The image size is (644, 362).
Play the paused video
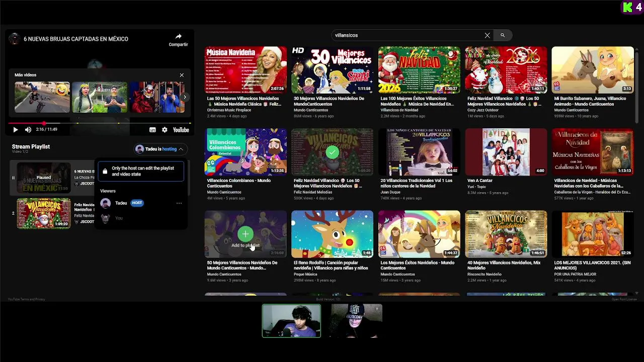(15, 130)
